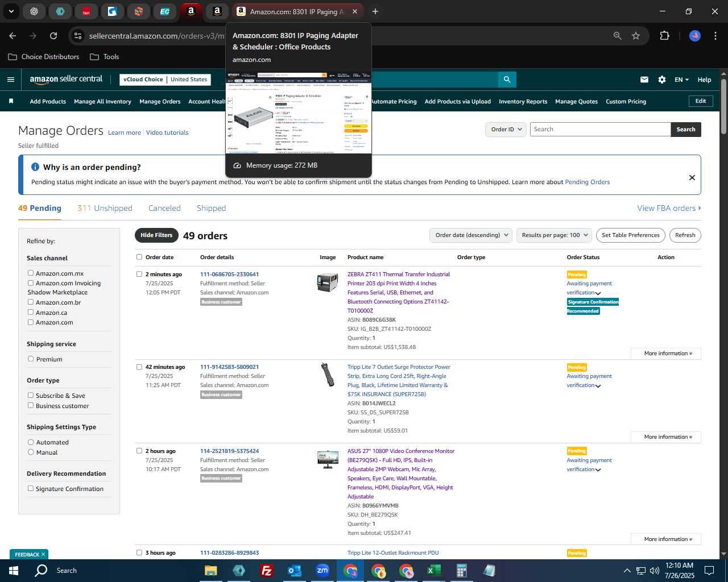Open the Seller Central hamburger menu
The width and height of the screenshot is (728, 582).
pos(10,80)
